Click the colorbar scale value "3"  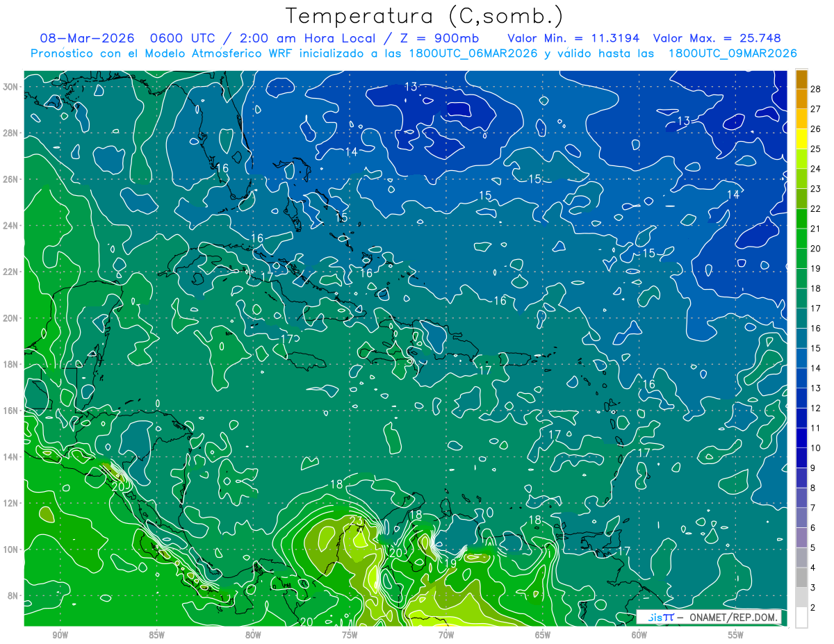tap(813, 588)
